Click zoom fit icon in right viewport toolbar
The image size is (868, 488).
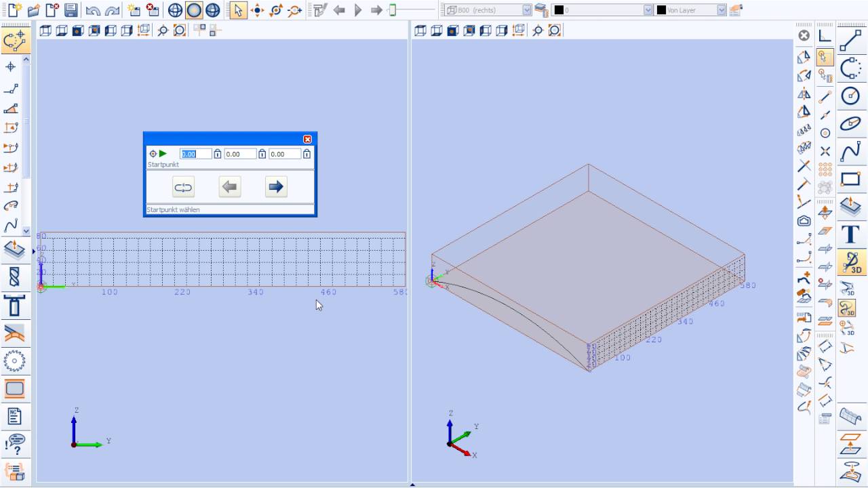pos(555,30)
